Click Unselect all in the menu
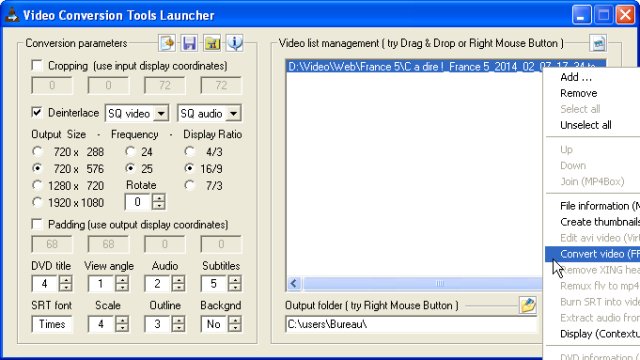Image resolution: width=640 pixels, height=360 pixels. (585, 125)
